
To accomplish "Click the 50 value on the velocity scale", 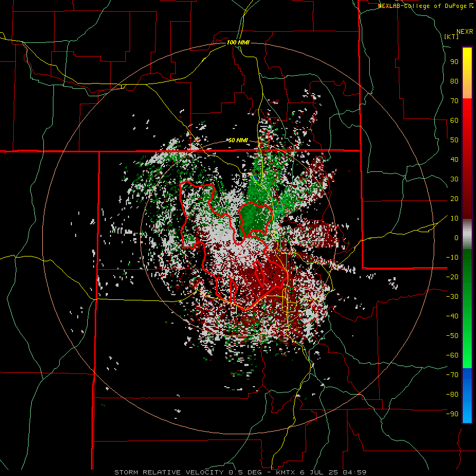I will 454,140.
